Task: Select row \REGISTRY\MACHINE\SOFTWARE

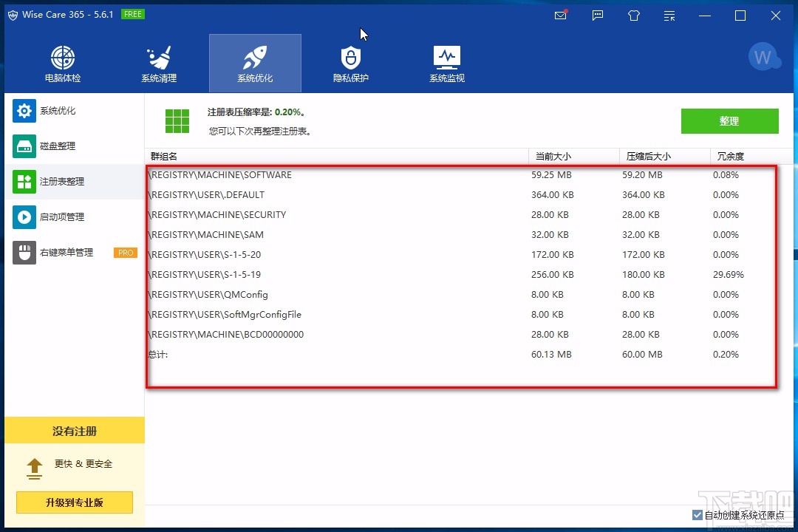Action: pos(462,174)
